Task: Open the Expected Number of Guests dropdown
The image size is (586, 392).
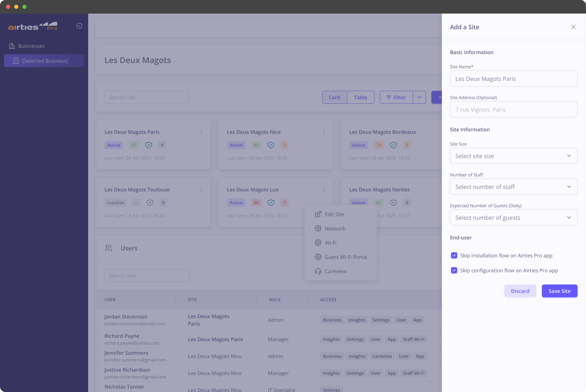Action: (x=514, y=218)
